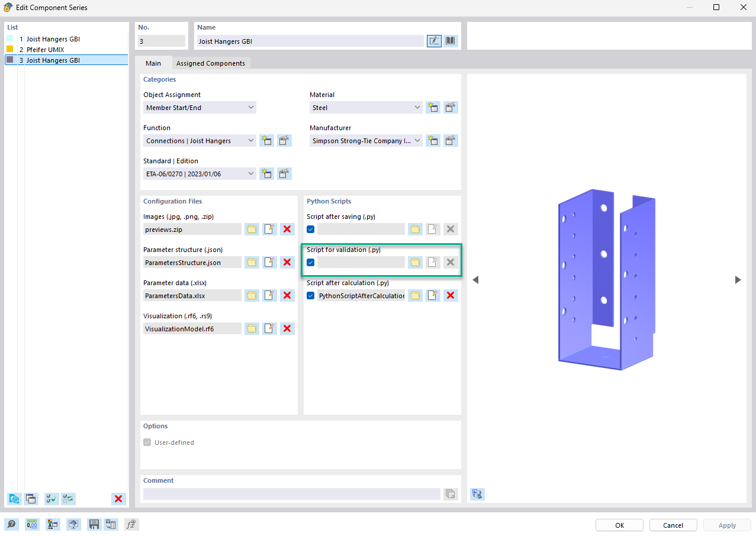Switch to Main tab

(x=153, y=63)
